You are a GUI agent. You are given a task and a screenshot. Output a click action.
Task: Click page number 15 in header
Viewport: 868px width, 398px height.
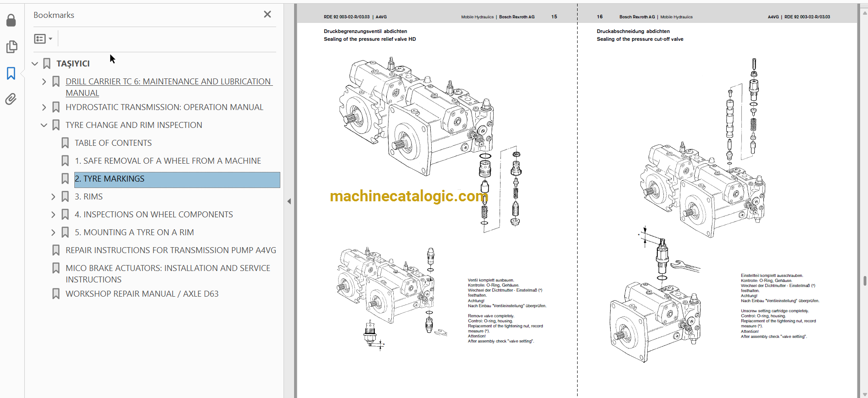tap(554, 17)
